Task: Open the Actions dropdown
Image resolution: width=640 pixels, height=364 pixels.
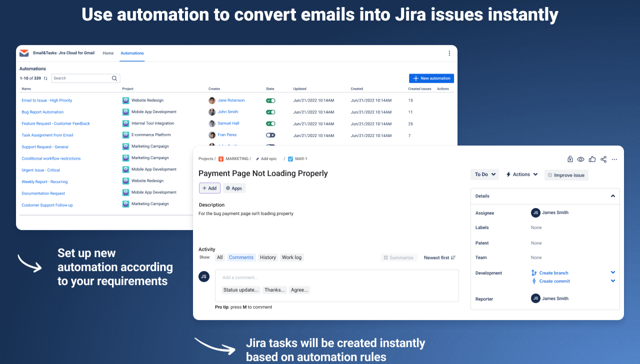Action: coord(521,174)
